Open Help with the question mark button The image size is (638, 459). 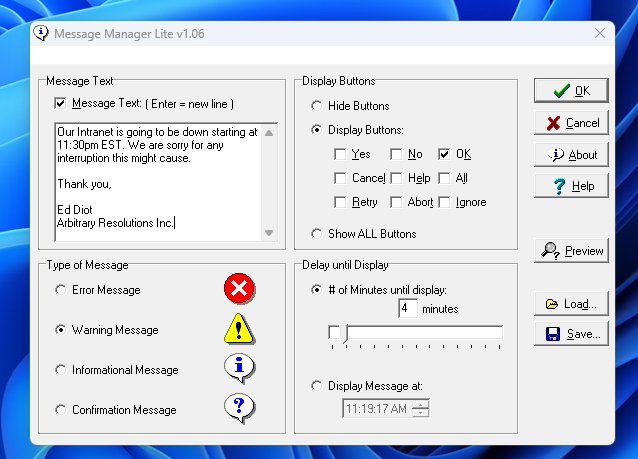pos(571,186)
